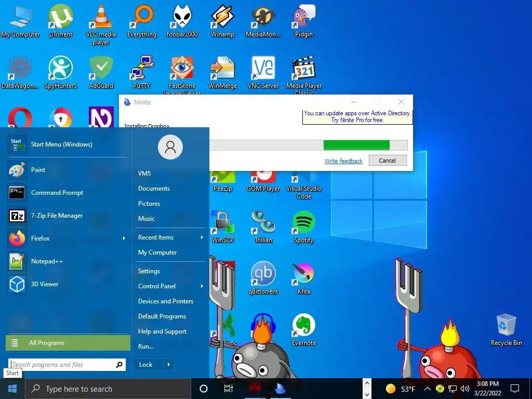Launch qBittorrent desktop icon
The width and height of the screenshot is (532, 399).
coord(263,278)
